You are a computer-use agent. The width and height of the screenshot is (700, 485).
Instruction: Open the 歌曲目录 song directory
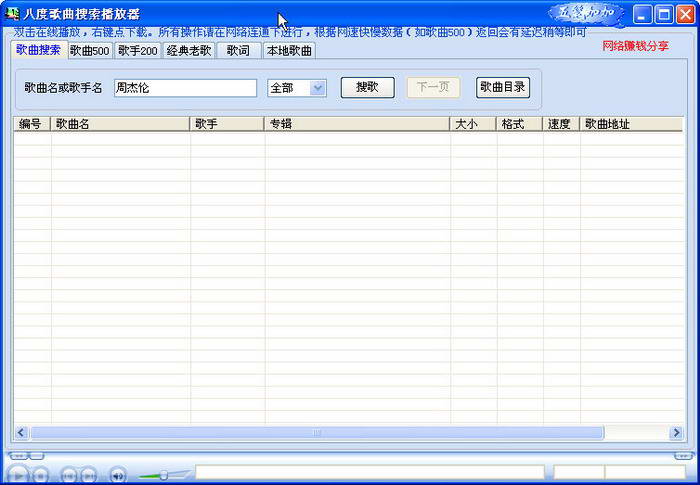pyautogui.click(x=503, y=87)
